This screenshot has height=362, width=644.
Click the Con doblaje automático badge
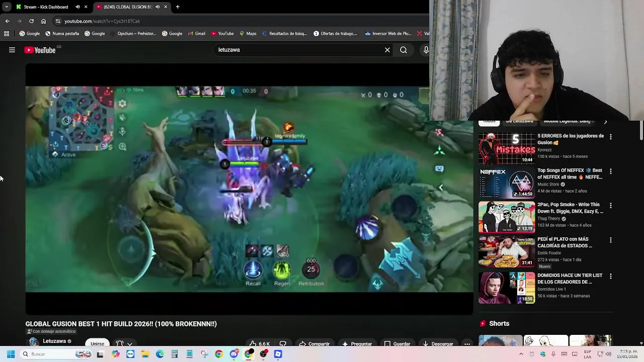[51, 331]
